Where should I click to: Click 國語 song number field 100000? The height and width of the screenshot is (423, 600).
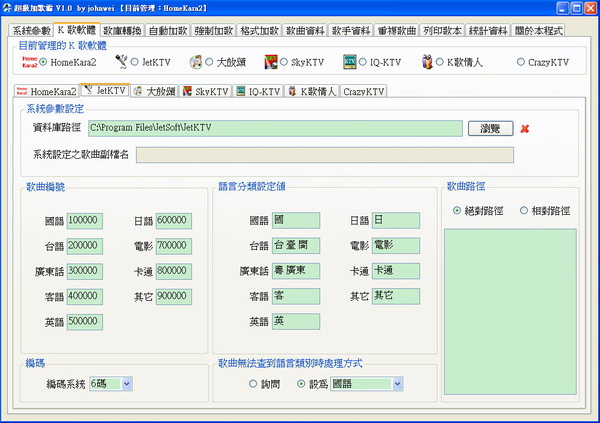point(85,221)
